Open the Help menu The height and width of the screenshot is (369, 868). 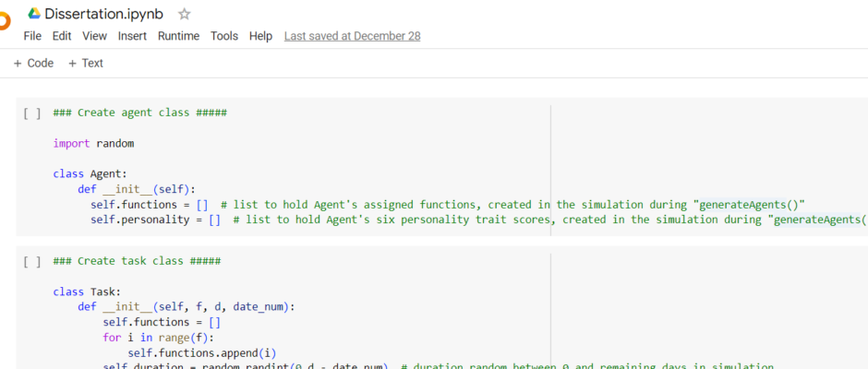(261, 36)
